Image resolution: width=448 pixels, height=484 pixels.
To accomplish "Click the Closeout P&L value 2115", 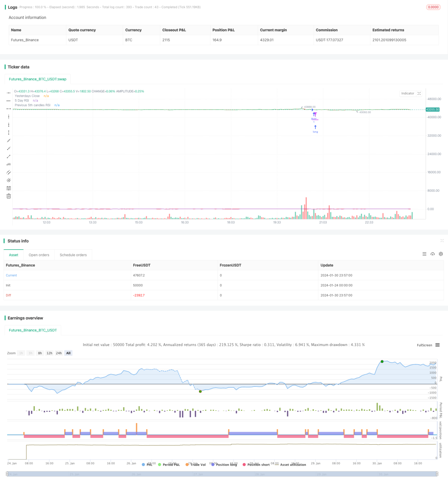I will [166, 40].
